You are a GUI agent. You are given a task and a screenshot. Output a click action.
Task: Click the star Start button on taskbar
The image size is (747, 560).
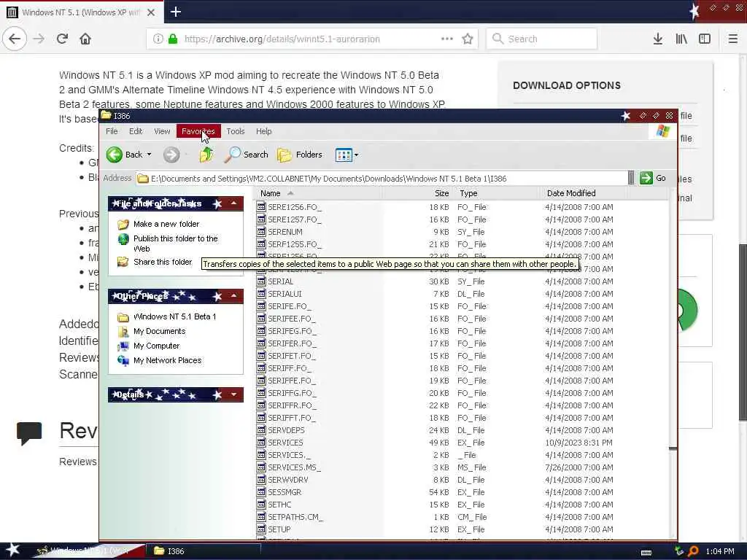pyautogui.click(x=13, y=551)
